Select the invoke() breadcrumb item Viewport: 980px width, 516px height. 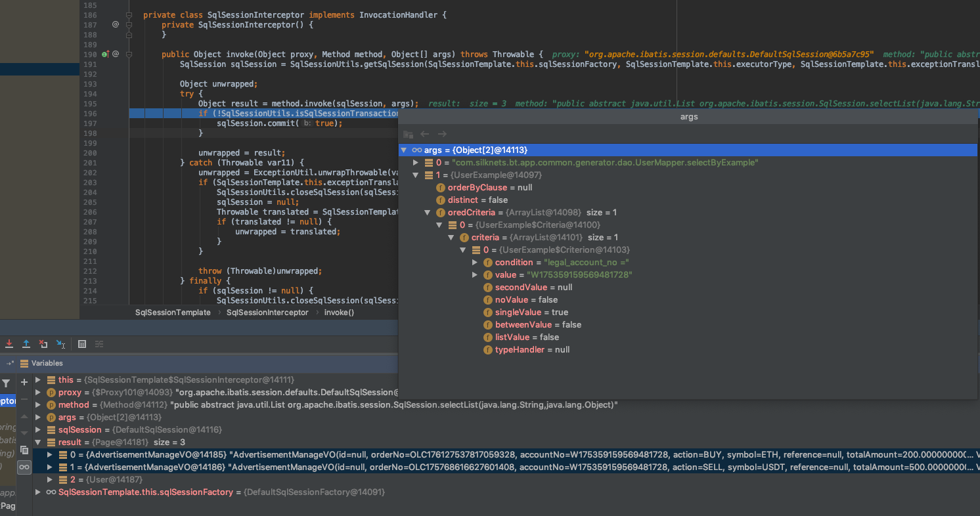339,312
